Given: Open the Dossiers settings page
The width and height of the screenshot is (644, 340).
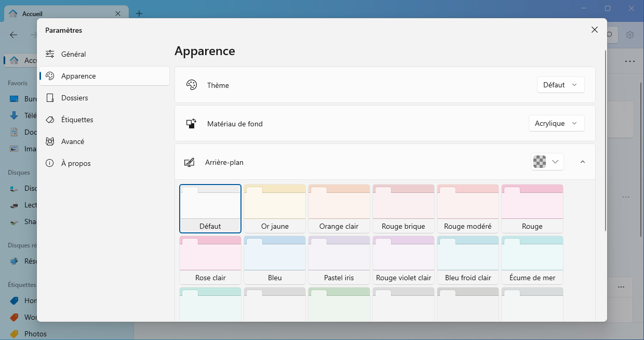Looking at the screenshot, I should click(x=75, y=98).
